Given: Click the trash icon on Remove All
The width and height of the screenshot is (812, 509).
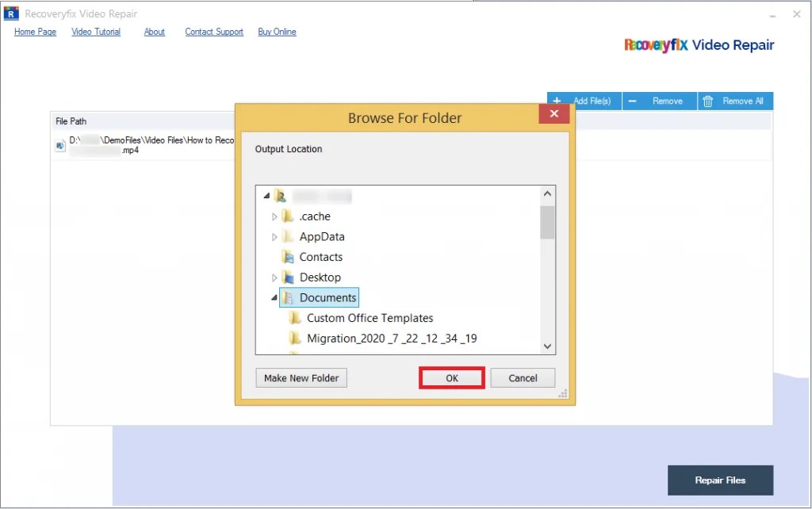Looking at the screenshot, I should tap(708, 101).
